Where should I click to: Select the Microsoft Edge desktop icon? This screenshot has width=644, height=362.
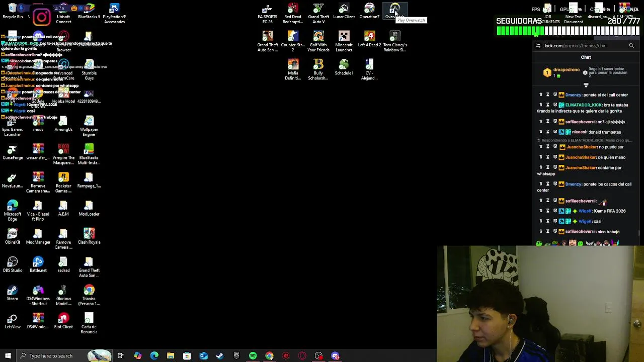pos(13,210)
